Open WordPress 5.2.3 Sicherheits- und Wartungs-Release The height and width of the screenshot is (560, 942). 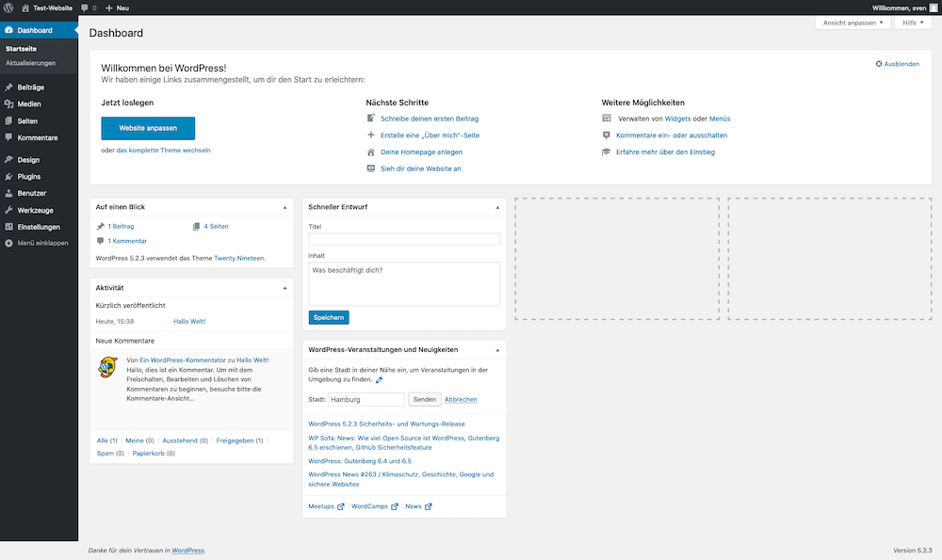(x=386, y=424)
